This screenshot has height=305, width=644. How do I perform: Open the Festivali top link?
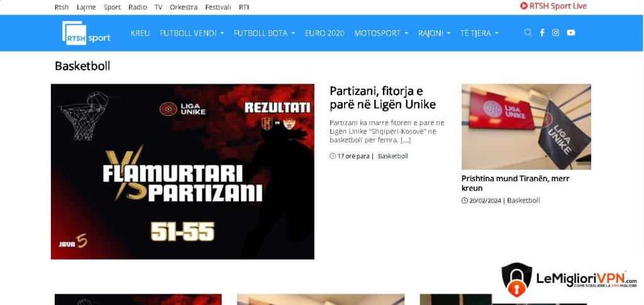(x=218, y=7)
